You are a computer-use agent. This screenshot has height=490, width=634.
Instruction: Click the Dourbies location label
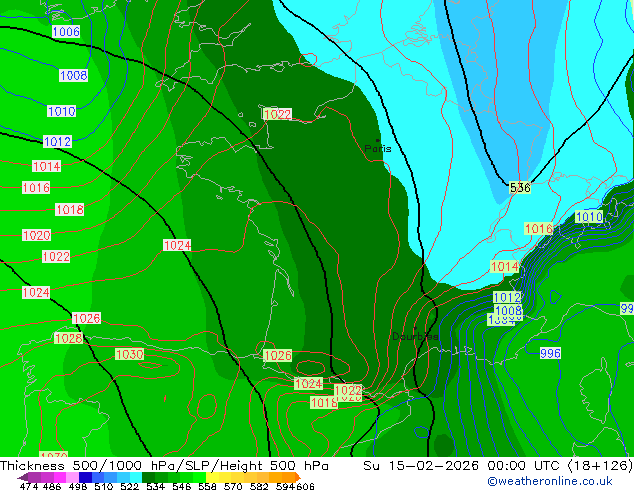pos(415,336)
